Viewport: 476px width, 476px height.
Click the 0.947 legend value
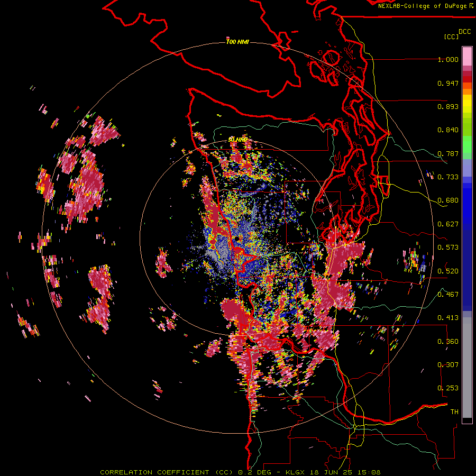tap(448, 83)
